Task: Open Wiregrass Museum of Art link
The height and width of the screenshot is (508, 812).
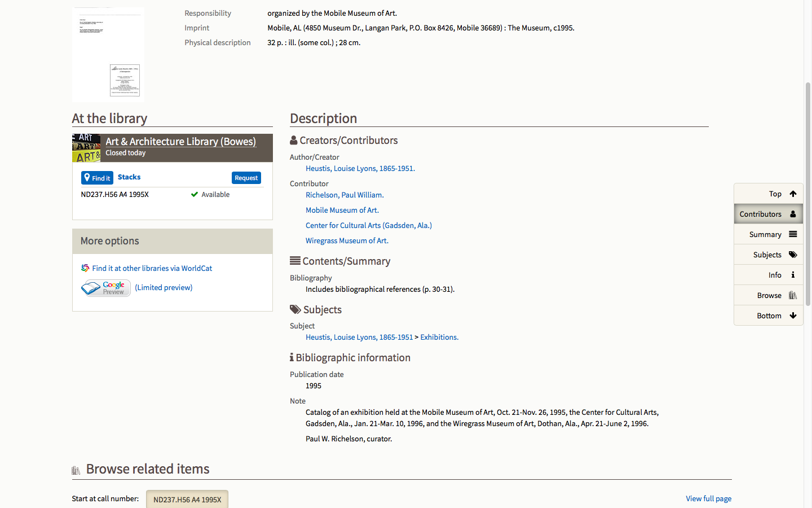Action: click(x=347, y=240)
